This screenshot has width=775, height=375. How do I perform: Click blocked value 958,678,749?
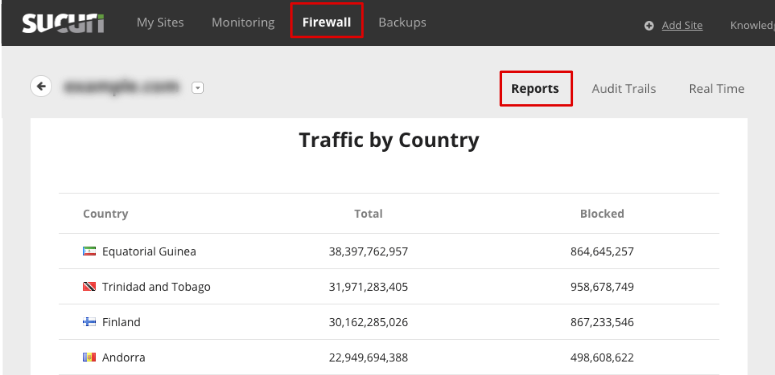[602, 287]
